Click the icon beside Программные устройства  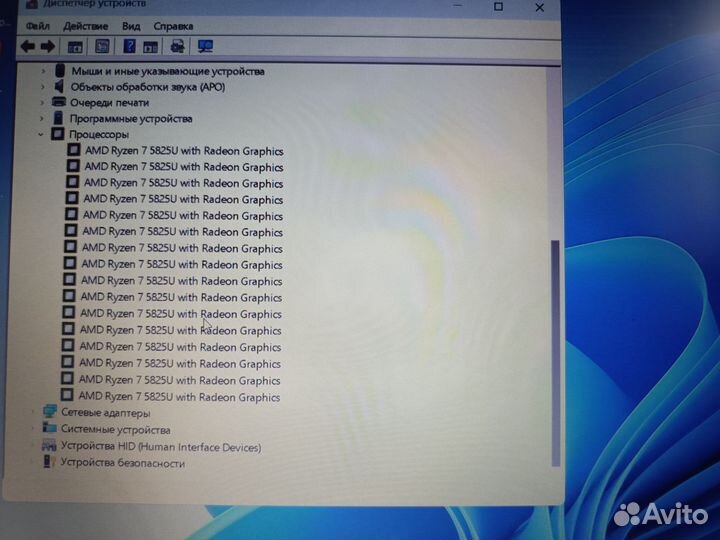click(x=58, y=118)
